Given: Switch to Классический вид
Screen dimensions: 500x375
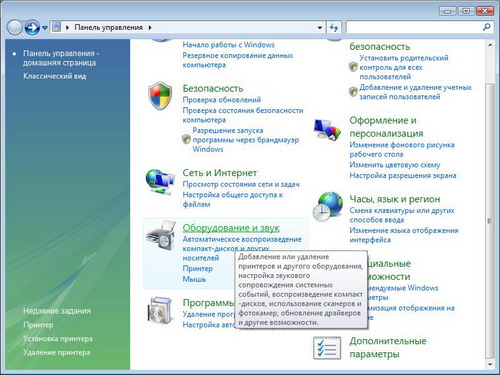Looking at the screenshot, I should 54,76.
